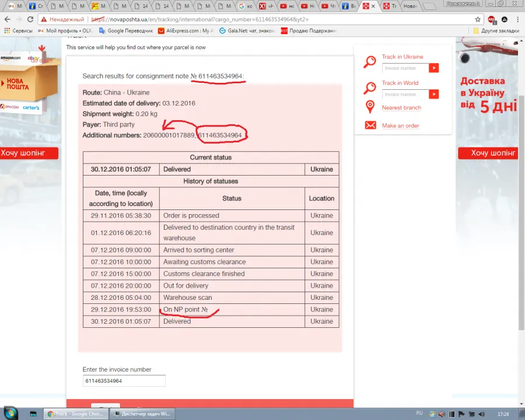Click the Track in World magnifier icon

pyautogui.click(x=370, y=88)
